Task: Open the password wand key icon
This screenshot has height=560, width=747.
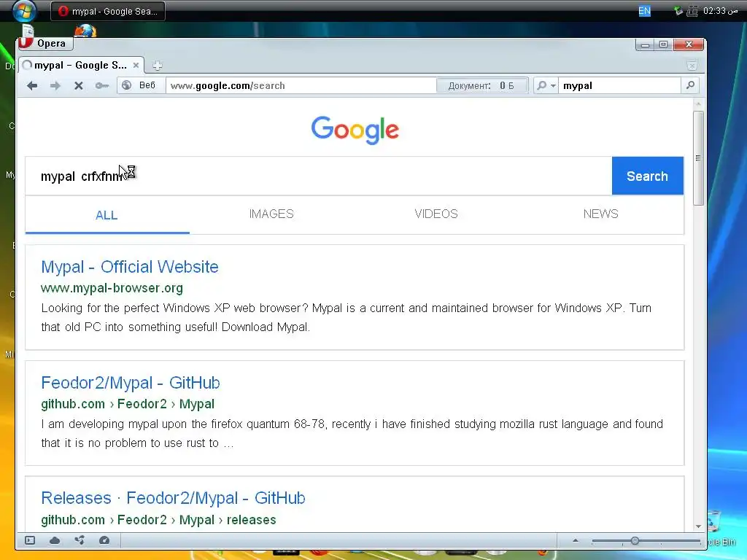Action: click(102, 86)
